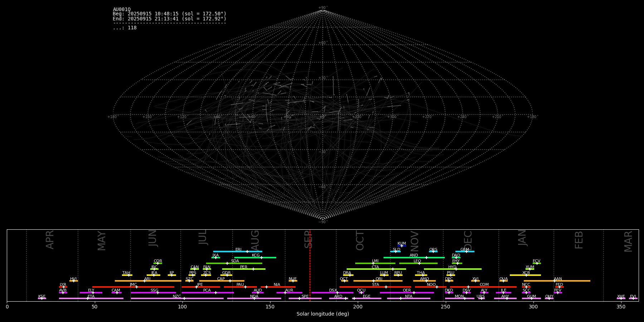Image resolution: width=644 pixels, height=322 pixels.
Task: Click the pink SPE activity bar
Action: (305, 298)
